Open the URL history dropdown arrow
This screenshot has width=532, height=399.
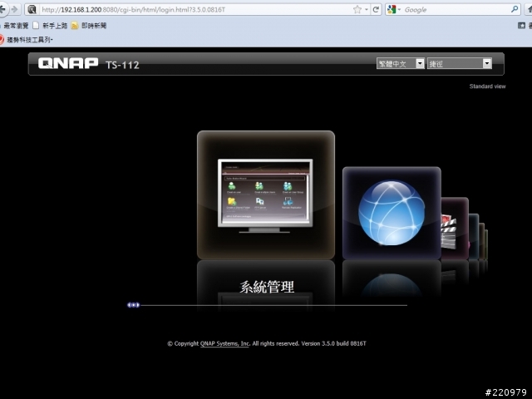click(367, 9)
